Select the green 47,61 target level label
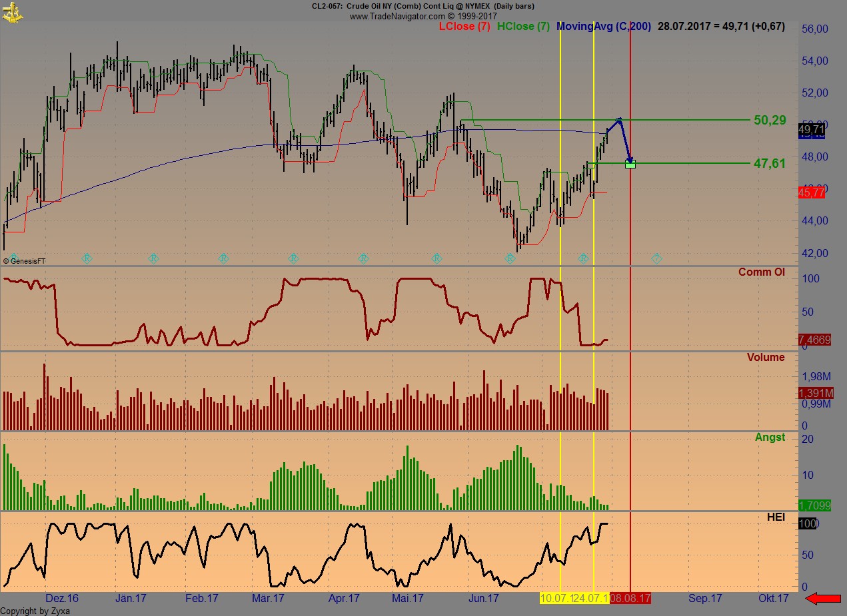 pyautogui.click(x=770, y=163)
